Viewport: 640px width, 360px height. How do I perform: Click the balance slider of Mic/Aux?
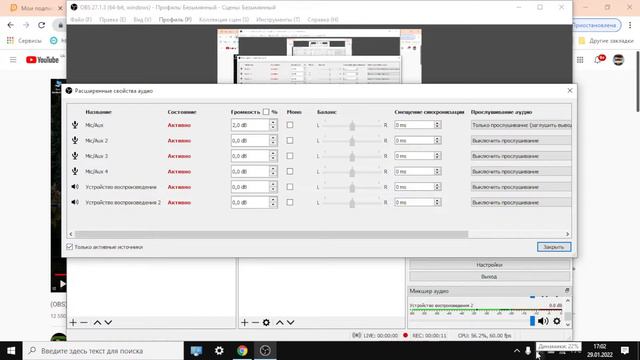(x=352, y=125)
